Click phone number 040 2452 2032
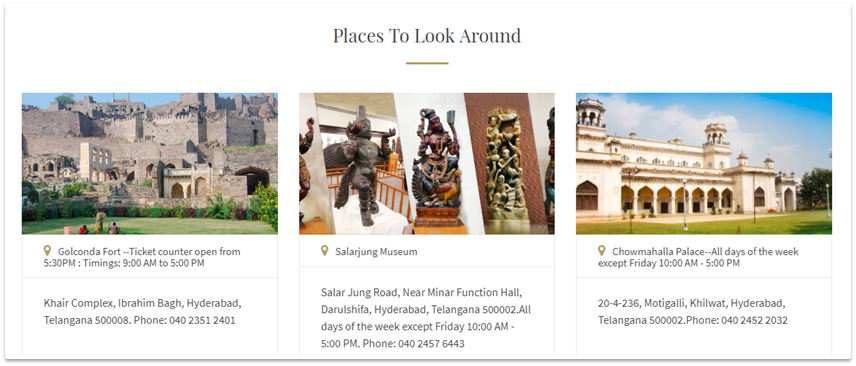 point(754,320)
